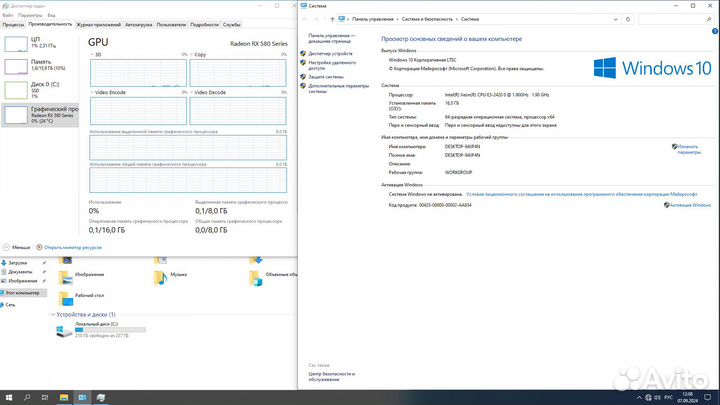720x405 pixels.
Task: Open Task View from taskbar
Action: tap(45, 398)
